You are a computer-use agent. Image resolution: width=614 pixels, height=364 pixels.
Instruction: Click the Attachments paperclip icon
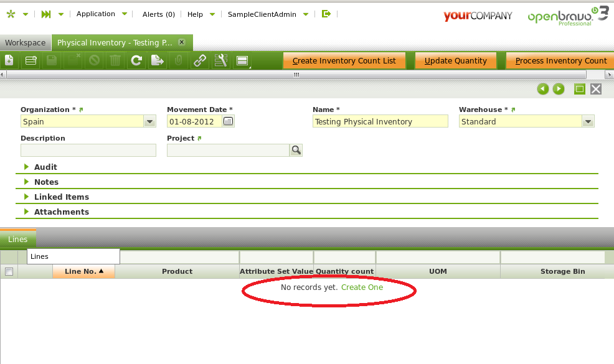[179, 60]
